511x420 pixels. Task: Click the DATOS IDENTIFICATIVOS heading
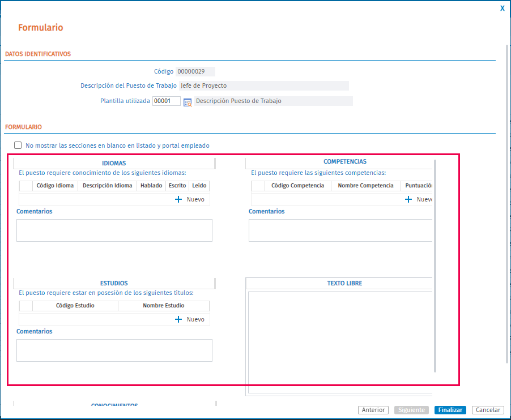tap(38, 54)
